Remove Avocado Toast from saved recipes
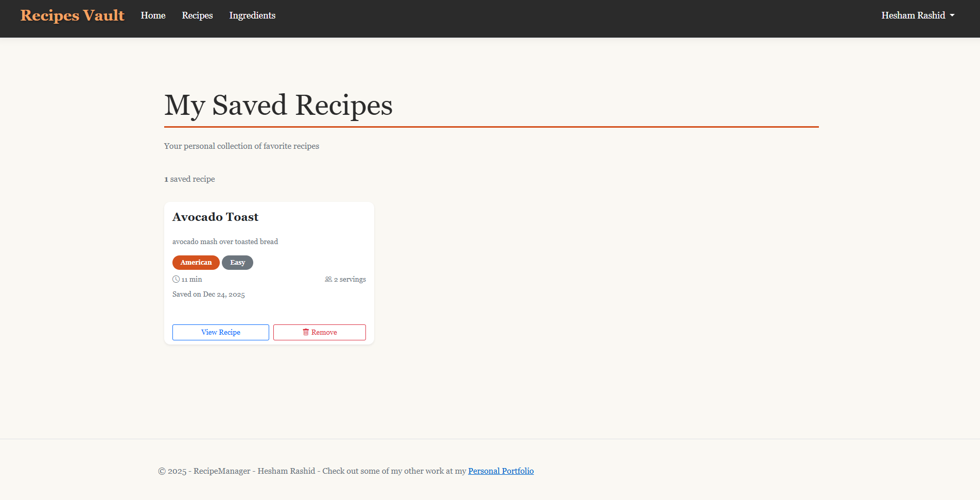This screenshot has height=500, width=980. coord(319,332)
